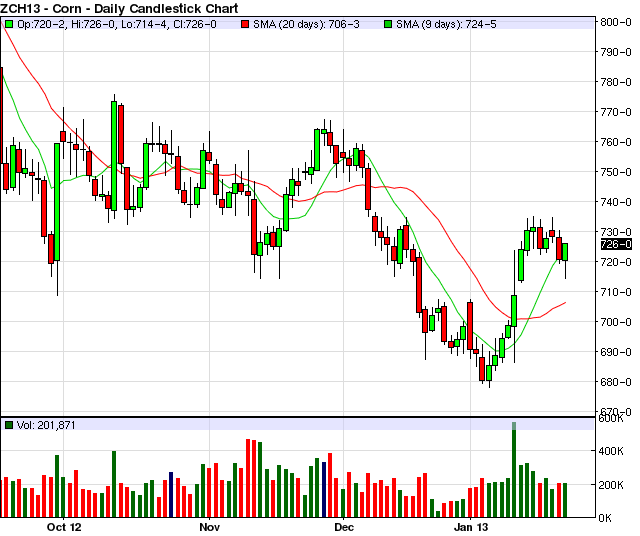The height and width of the screenshot is (536, 640).
Task: Click the Dec date axis label
Action: (x=344, y=527)
